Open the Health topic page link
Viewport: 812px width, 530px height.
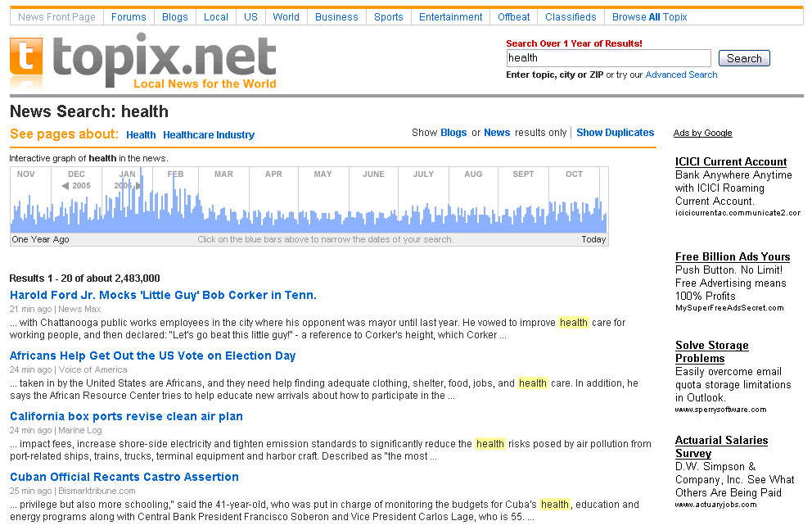tap(141, 134)
